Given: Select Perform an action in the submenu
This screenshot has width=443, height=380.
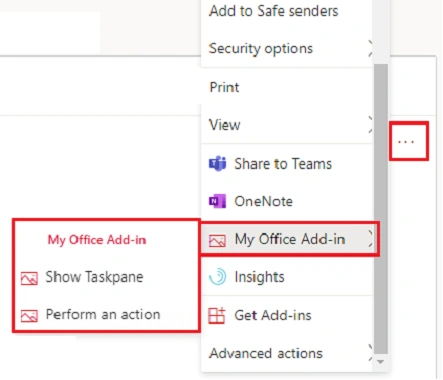Looking at the screenshot, I should [106, 315].
